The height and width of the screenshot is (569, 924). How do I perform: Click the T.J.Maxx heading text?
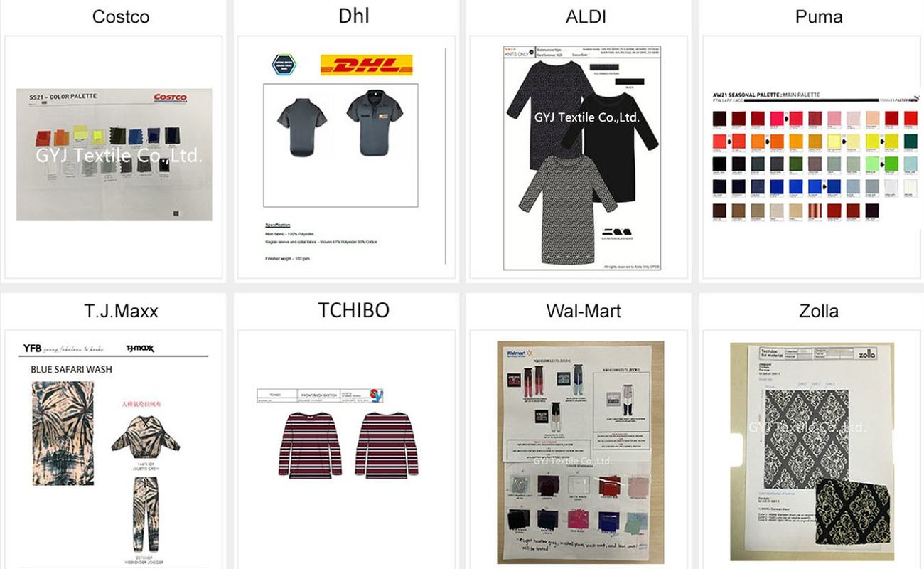click(x=121, y=311)
